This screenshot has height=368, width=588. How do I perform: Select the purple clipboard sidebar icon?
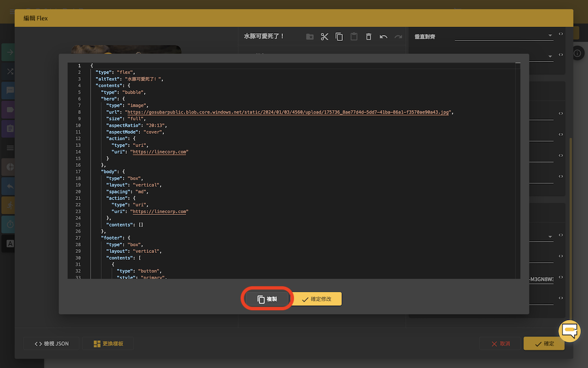point(9,129)
